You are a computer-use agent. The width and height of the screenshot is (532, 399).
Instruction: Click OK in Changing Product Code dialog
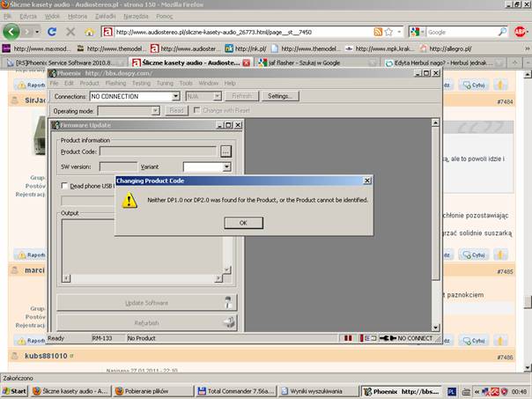[x=243, y=223]
